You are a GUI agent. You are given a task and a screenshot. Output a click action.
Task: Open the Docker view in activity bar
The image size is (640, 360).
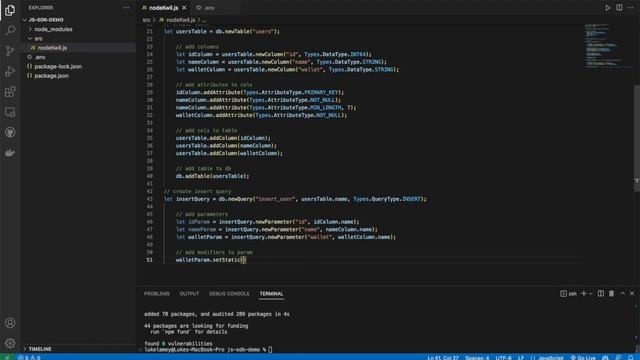10,153
